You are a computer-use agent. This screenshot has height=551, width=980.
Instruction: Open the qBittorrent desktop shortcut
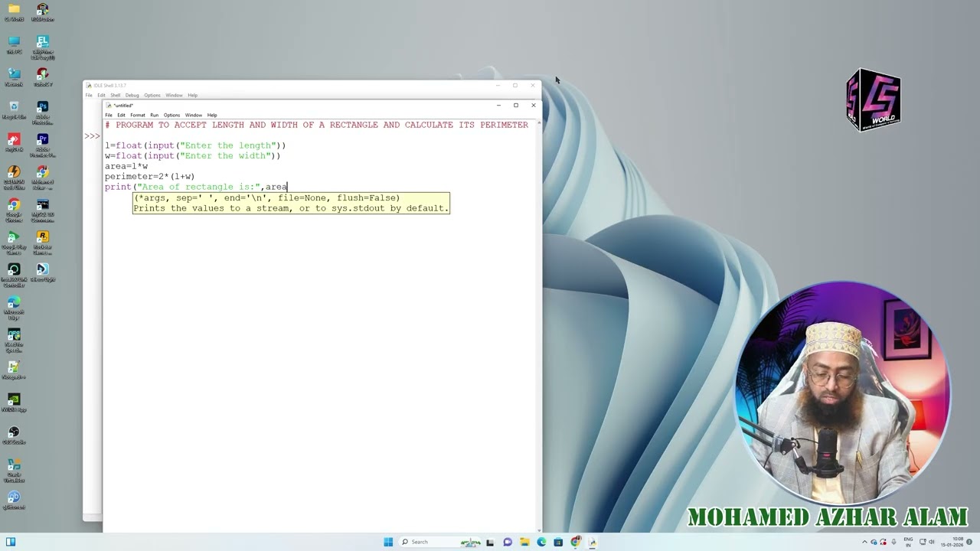click(14, 500)
